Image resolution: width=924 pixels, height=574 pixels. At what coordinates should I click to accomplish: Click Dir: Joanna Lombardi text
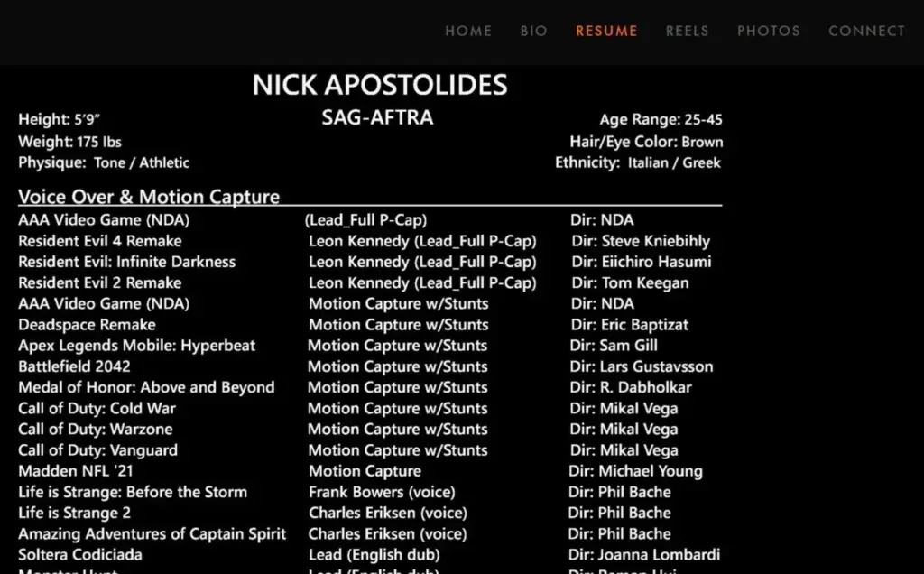[x=644, y=554]
